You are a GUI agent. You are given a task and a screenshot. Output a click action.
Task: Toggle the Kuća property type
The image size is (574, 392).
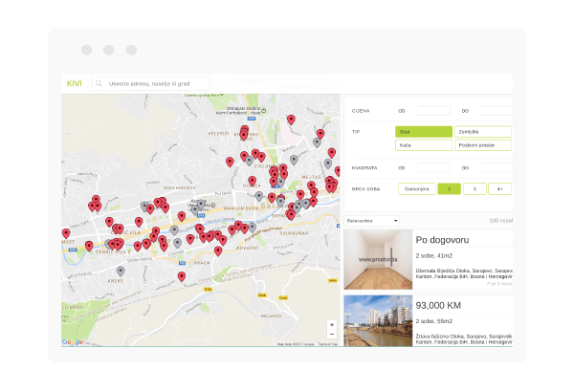click(x=424, y=145)
